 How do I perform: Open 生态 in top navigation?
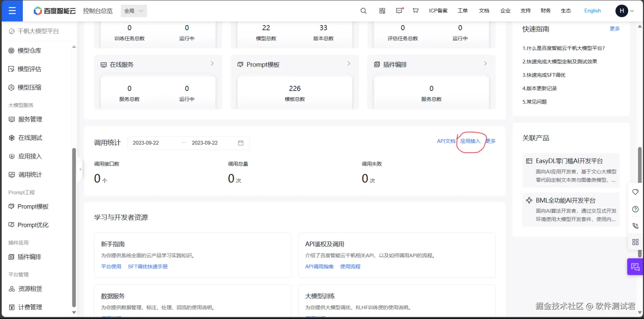point(566,11)
